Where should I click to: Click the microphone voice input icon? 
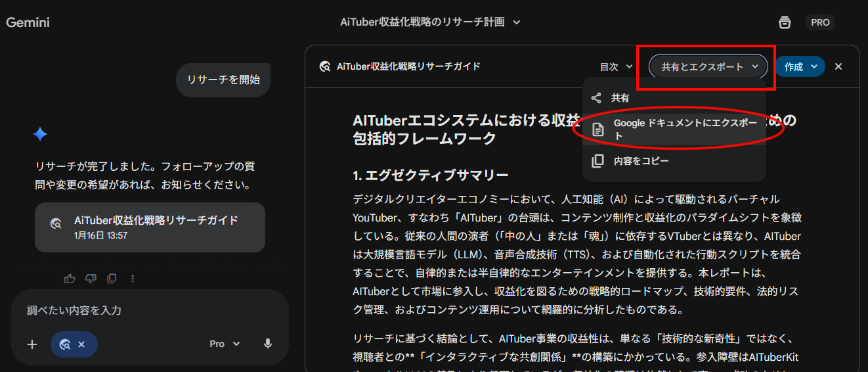pos(268,344)
